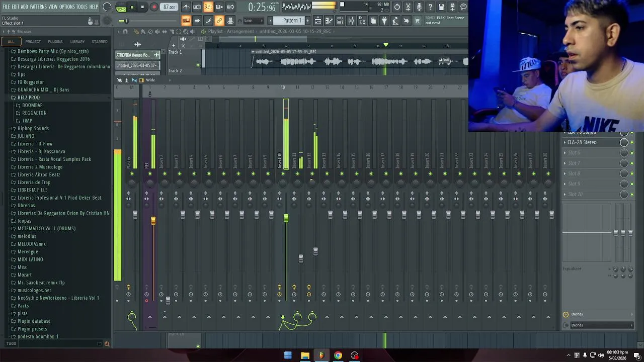Image resolution: width=644 pixels, height=362 pixels.
Task: Open Slot 7 plugin arrow menu
Action: click(x=565, y=163)
